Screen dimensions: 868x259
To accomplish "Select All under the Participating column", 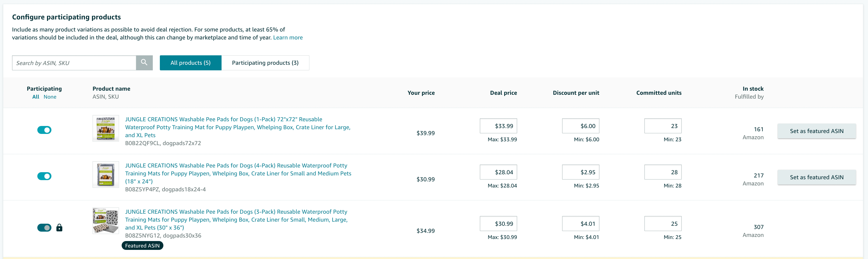I will [36, 97].
